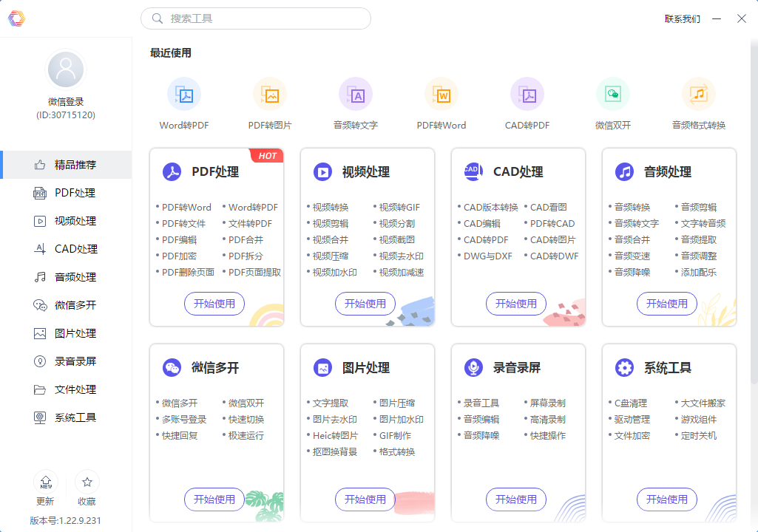The image size is (758, 532).
Task: Click the search magnifier icon
Action: click(x=157, y=18)
